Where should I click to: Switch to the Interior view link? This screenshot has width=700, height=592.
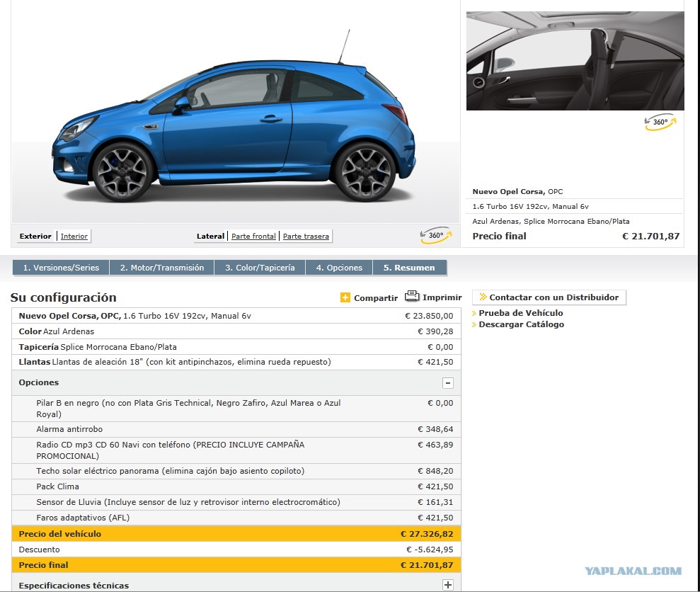tap(74, 236)
